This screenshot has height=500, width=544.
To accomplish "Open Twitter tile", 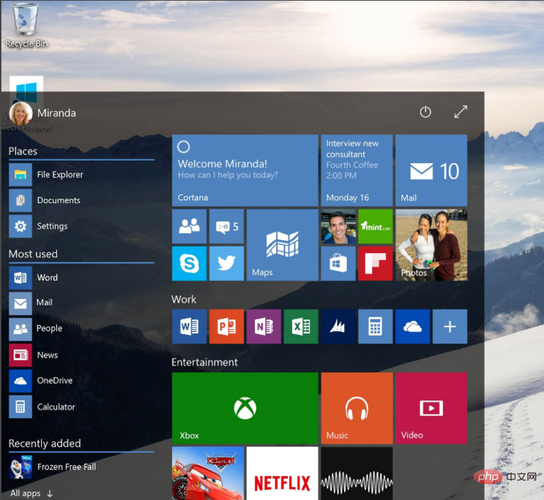I will 227,263.
